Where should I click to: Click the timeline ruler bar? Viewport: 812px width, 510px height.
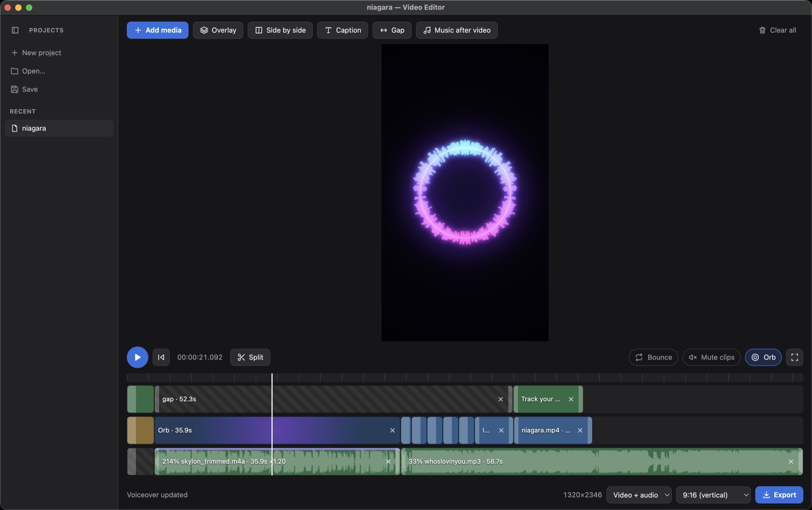(x=465, y=377)
